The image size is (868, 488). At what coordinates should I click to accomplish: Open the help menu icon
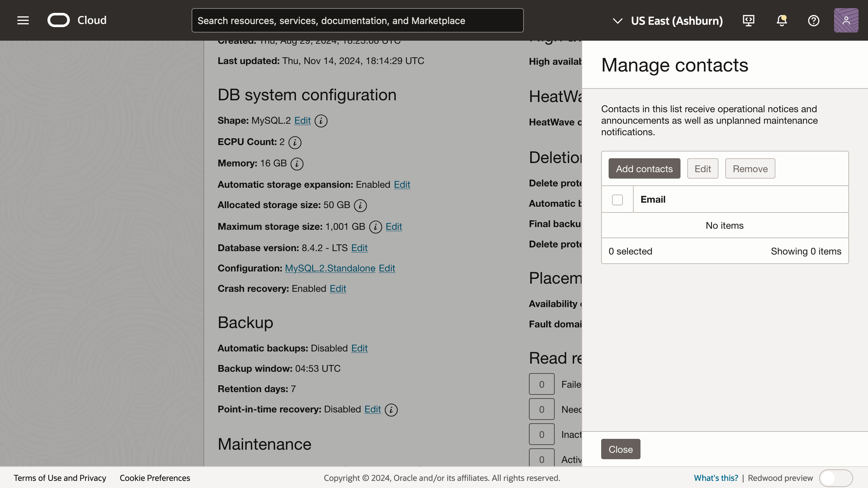(x=814, y=20)
